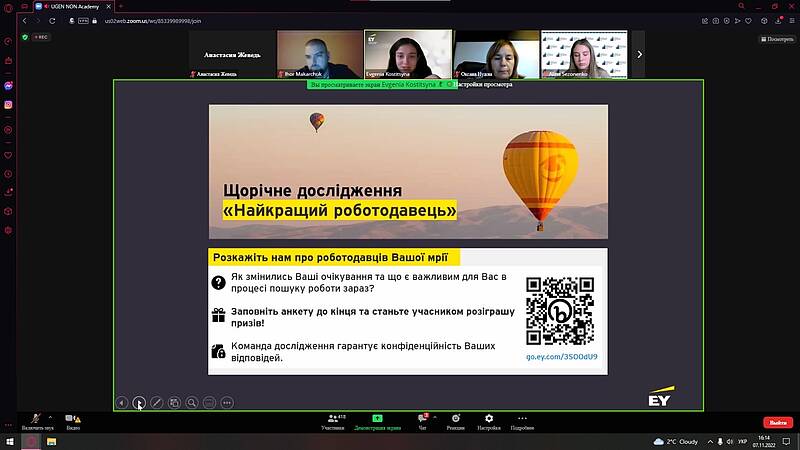Switch to the UGEN NON Academy browser tab
The width and height of the screenshot is (800, 450).
[x=74, y=6]
